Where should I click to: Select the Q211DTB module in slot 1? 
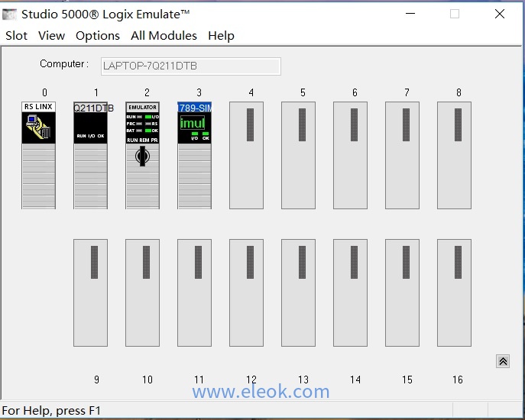(x=90, y=155)
